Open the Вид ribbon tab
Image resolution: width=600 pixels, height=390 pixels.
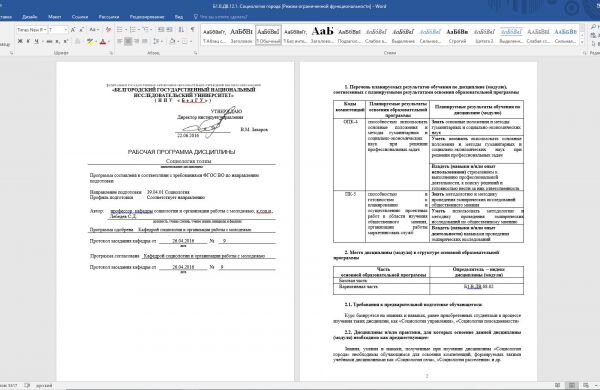click(179, 17)
